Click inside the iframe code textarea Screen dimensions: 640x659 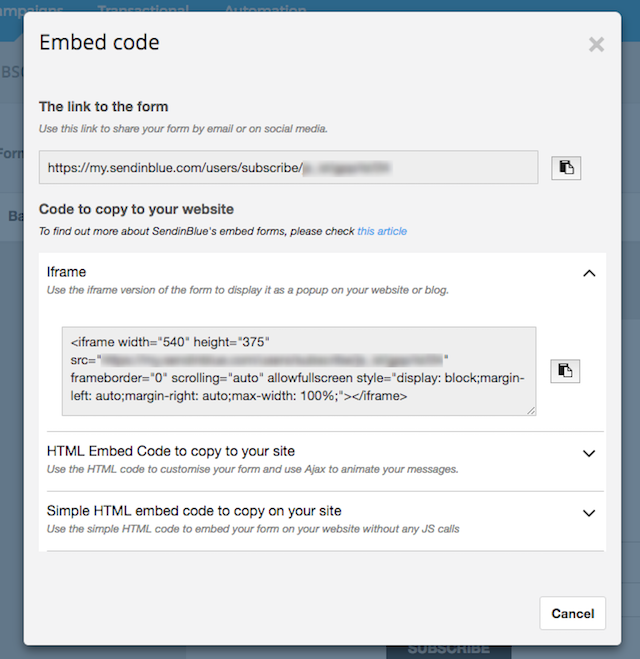coord(299,371)
